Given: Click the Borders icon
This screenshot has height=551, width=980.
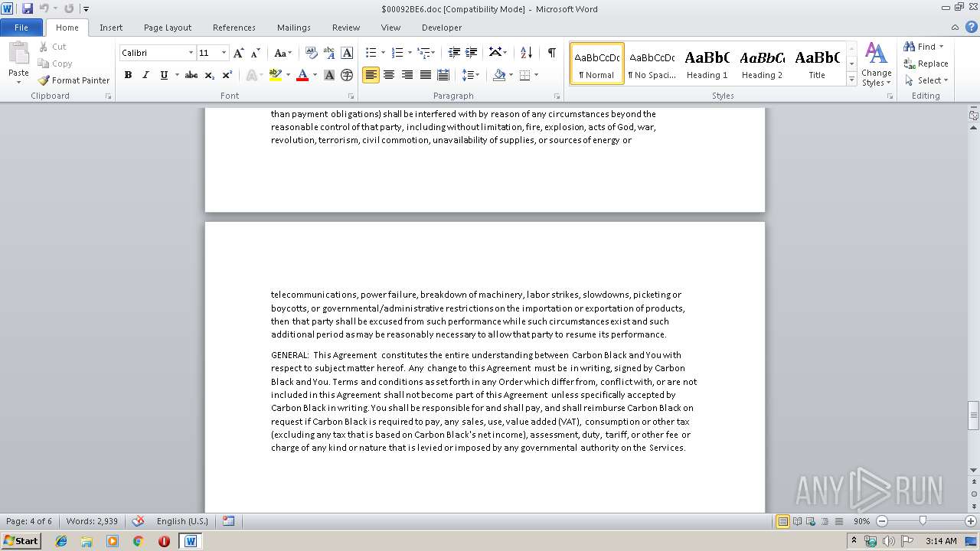Looking at the screenshot, I should (x=524, y=75).
